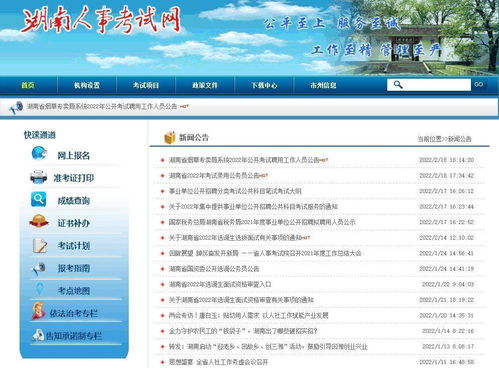Open news item 关于湖南省2022年选调生选拔面试有关事项的通知
The height and width of the screenshot is (368, 499).
[235, 238]
